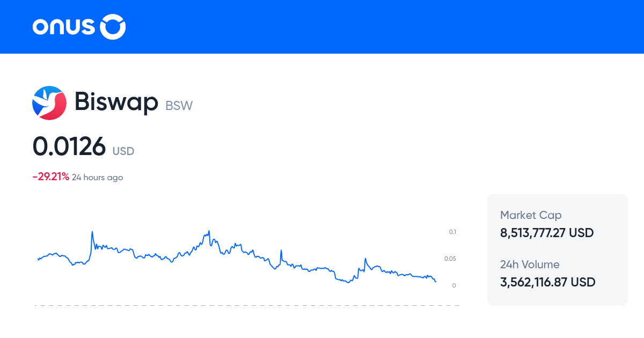Click the BSW ticker label
Screen dimensions: 644x338
[178, 106]
